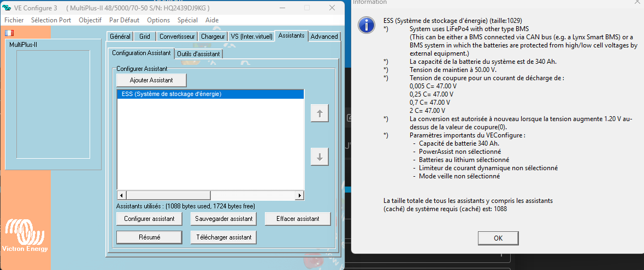This screenshot has height=270, width=644.
Task: Open the Options menu
Action: click(x=158, y=20)
